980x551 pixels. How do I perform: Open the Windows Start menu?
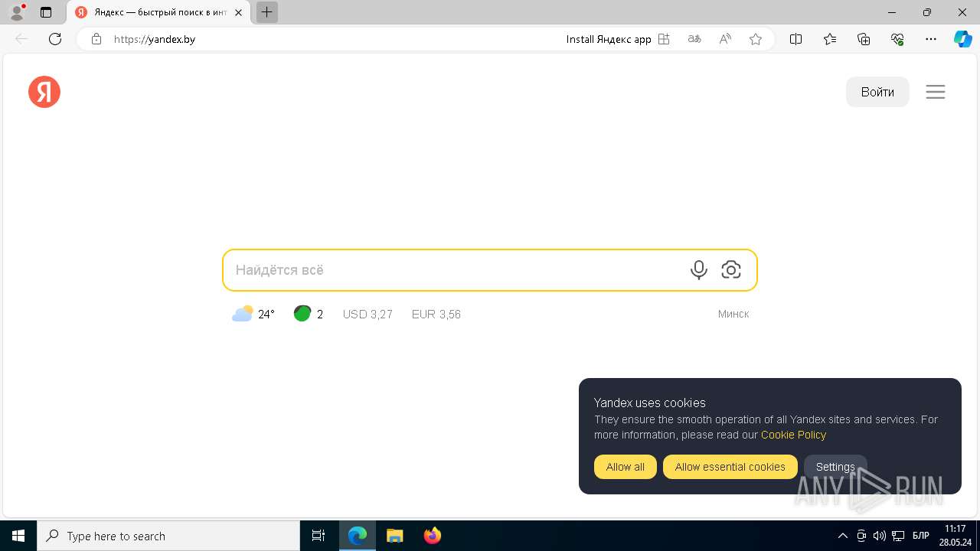click(18, 536)
